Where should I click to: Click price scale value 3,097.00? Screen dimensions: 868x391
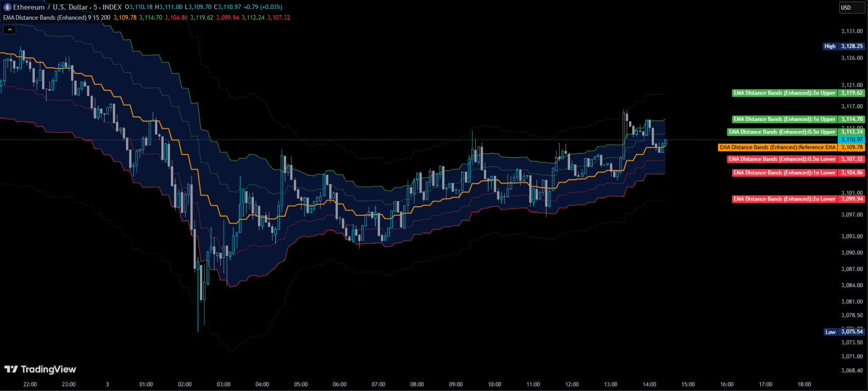pyautogui.click(x=852, y=215)
